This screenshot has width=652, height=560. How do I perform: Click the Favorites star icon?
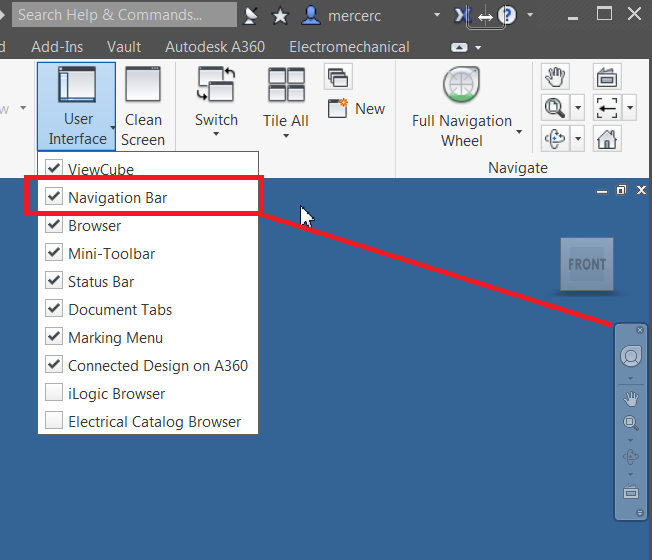pyautogui.click(x=280, y=16)
